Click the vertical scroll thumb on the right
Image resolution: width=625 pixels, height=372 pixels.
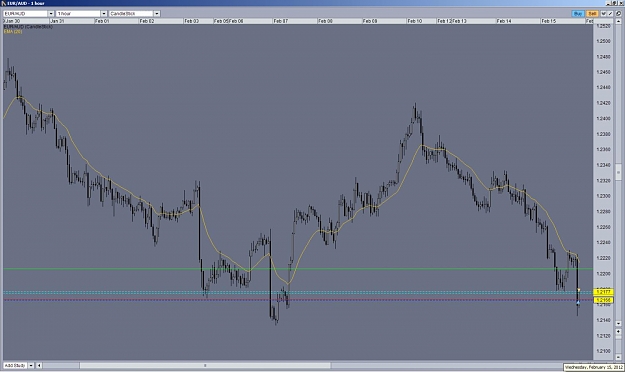coord(618,172)
